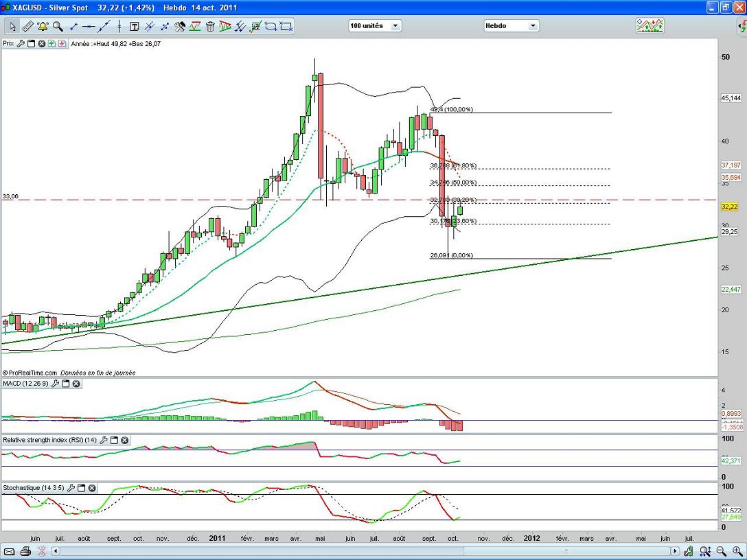Select the arrow cursor pointer tool
This screenshot has height=560, width=747.
tap(12, 27)
